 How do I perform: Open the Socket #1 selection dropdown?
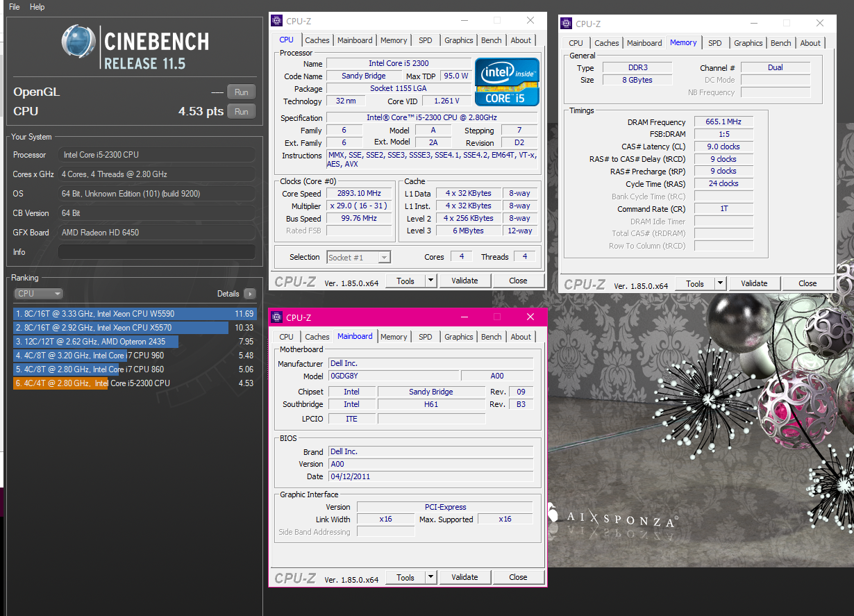(358, 257)
